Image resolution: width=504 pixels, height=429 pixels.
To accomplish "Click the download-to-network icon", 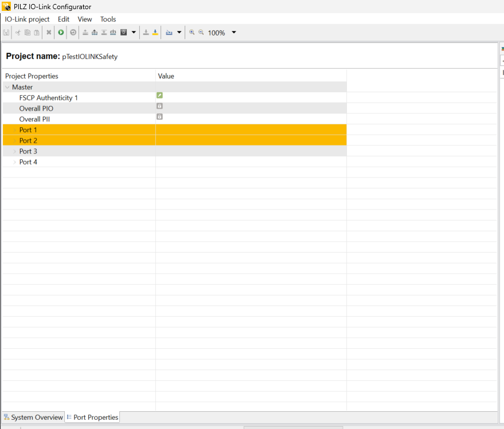I will [x=113, y=32].
